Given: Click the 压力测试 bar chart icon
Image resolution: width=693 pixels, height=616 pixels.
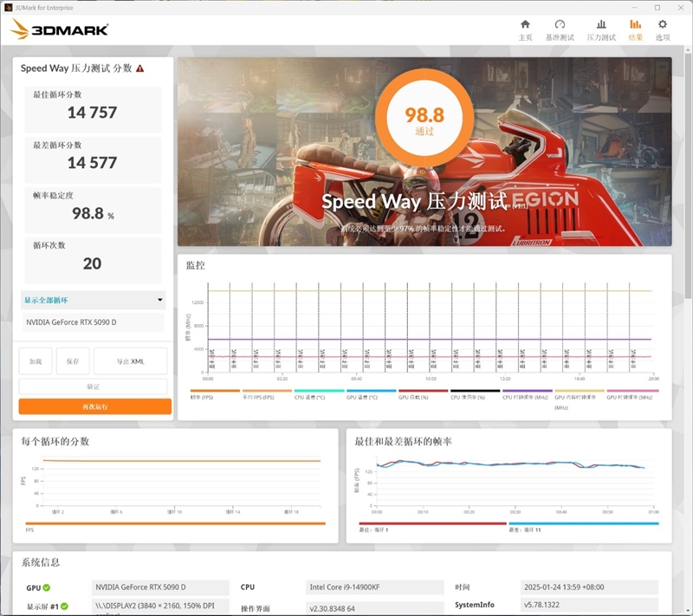Looking at the screenshot, I should (603, 27).
